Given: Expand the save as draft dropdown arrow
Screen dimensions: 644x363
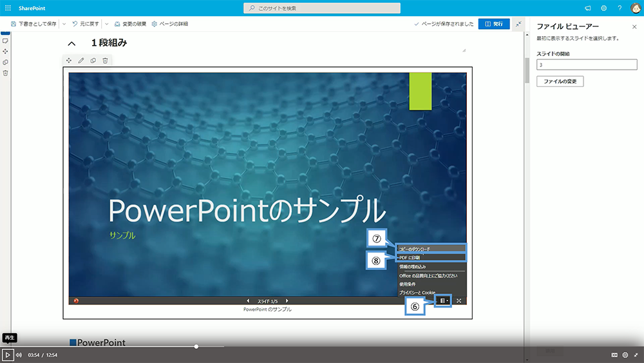Looking at the screenshot, I should 64,24.
